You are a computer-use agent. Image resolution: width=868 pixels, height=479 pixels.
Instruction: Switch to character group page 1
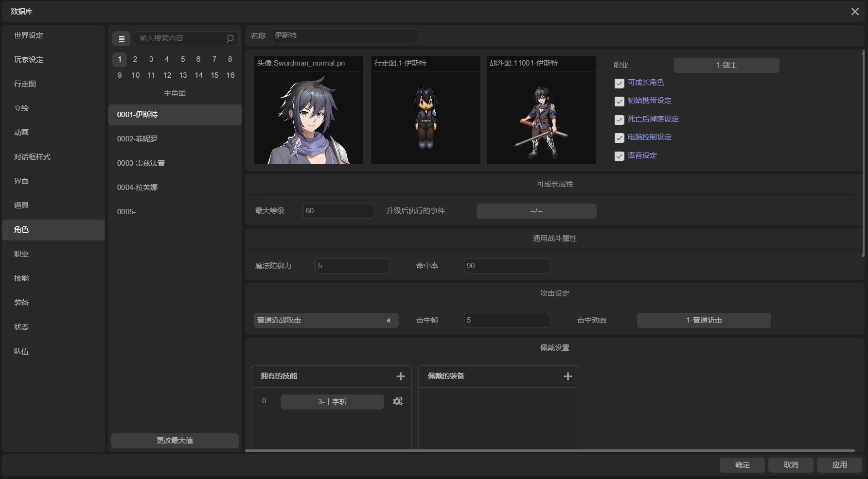point(120,59)
